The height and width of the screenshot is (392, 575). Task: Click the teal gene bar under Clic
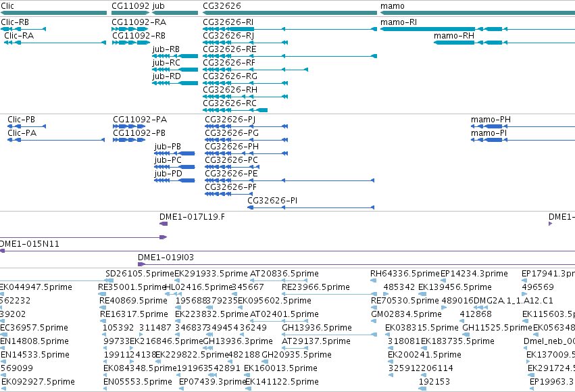[x=53, y=14]
